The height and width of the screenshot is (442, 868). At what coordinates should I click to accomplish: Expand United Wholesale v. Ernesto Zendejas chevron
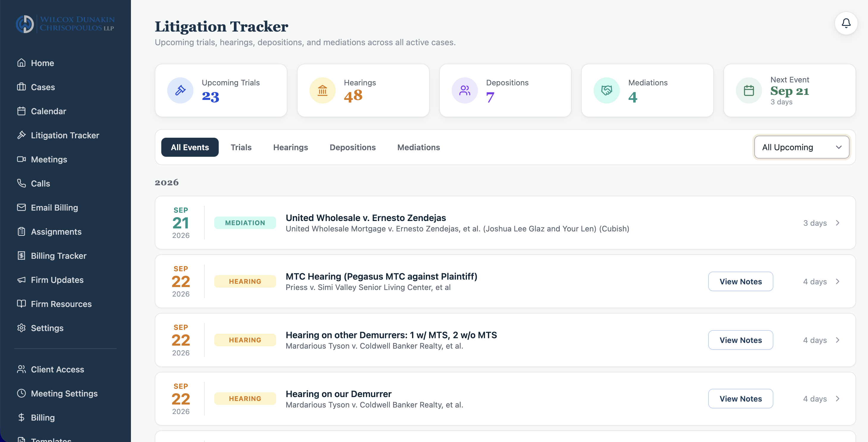[x=838, y=223]
